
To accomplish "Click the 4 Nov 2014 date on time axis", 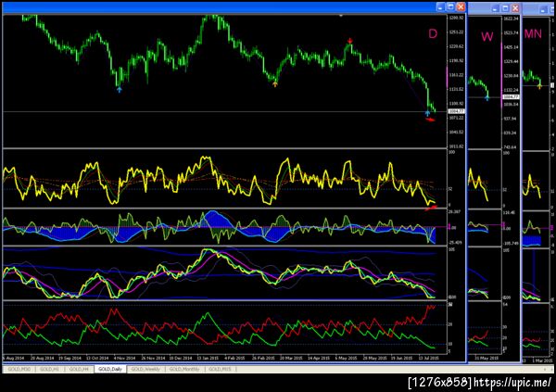I will (125, 358).
